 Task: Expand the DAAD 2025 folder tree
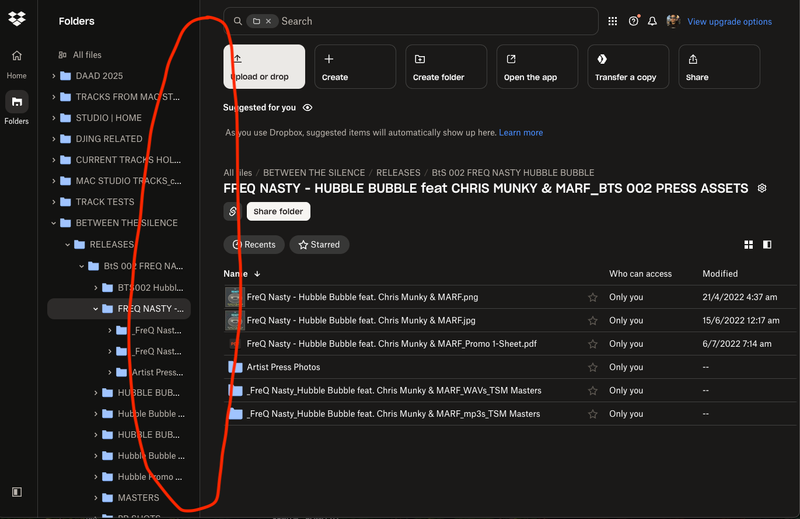[x=54, y=76]
